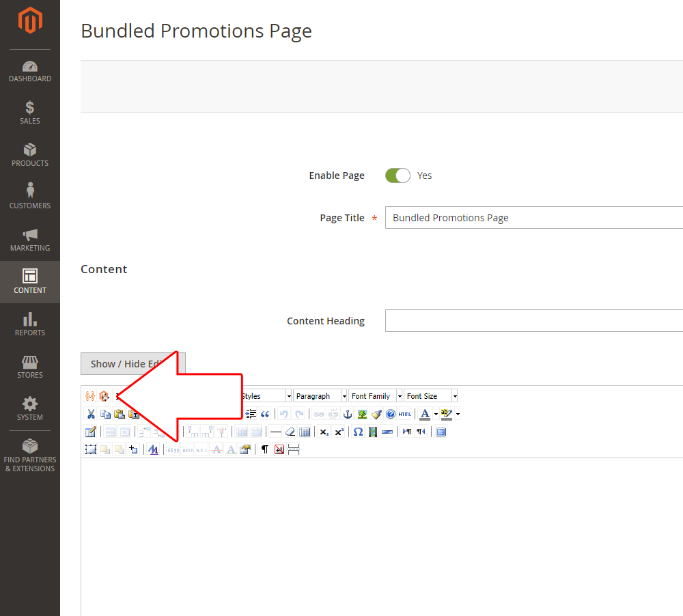Click the Insert Media film icon
The width and height of the screenshot is (683, 616).
click(372, 432)
